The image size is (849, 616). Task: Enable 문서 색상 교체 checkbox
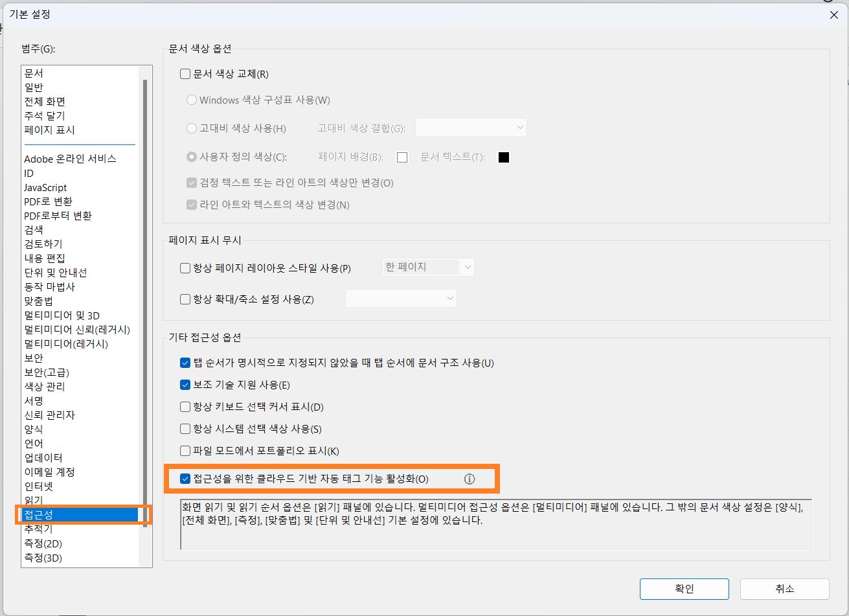click(x=185, y=73)
